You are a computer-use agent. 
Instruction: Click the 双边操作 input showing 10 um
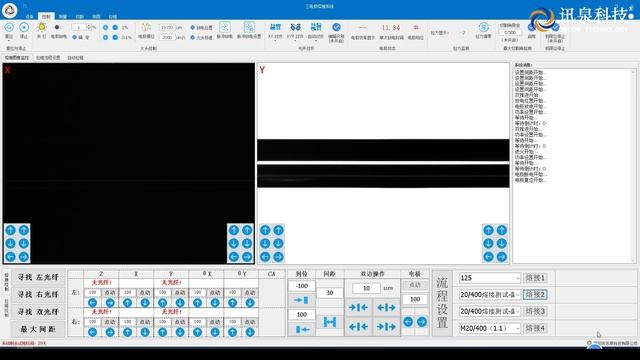[x=366, y=288]
